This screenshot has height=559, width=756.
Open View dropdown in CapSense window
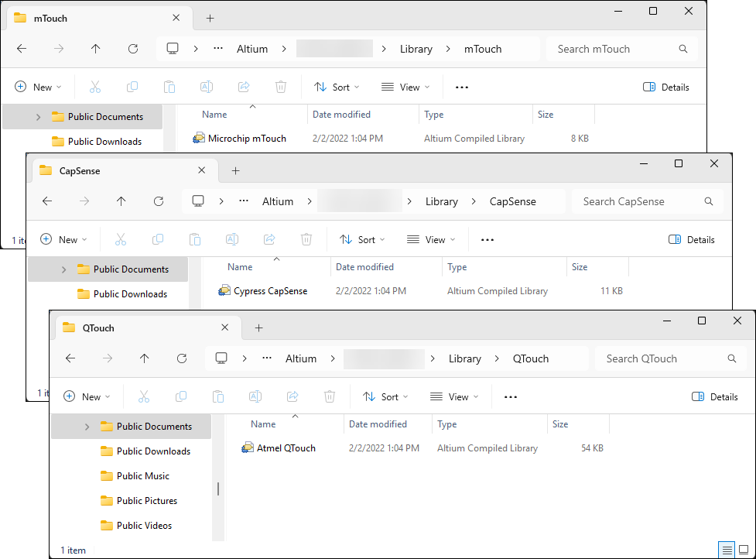pos(430,240)
